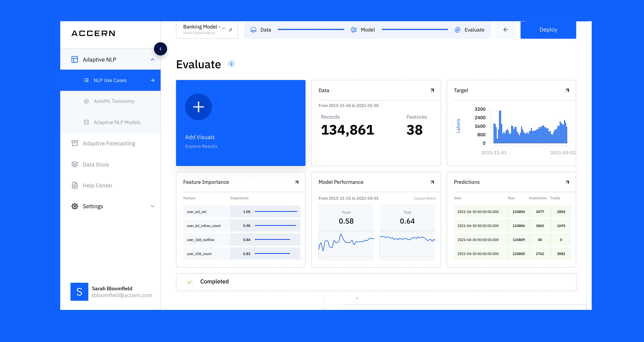Open Help Center link in sidebar
The height and width of the screenshot is (342, 644).
97,185
